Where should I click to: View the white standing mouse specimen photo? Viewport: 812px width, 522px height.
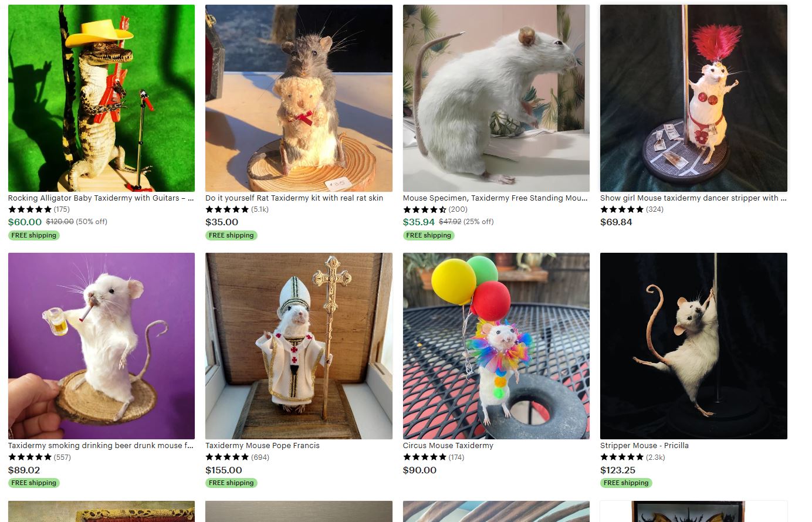click(496, 98)
